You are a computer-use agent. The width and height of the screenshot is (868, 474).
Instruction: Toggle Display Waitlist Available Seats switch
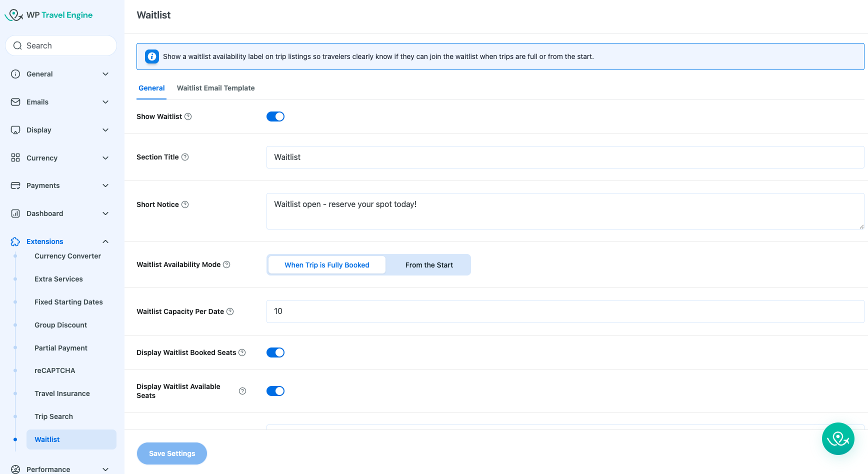click(275, 391)
